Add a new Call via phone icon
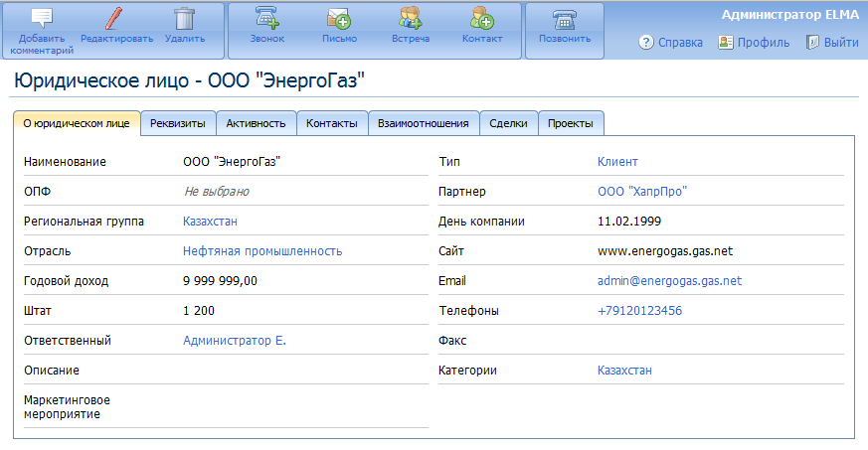 pyautogui.click(x=267, y=18)
